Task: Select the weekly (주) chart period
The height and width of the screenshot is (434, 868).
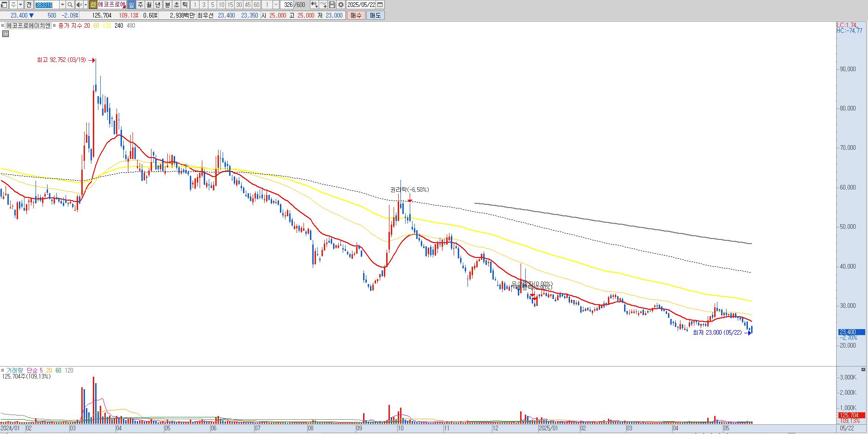Action: click(140, 5)
